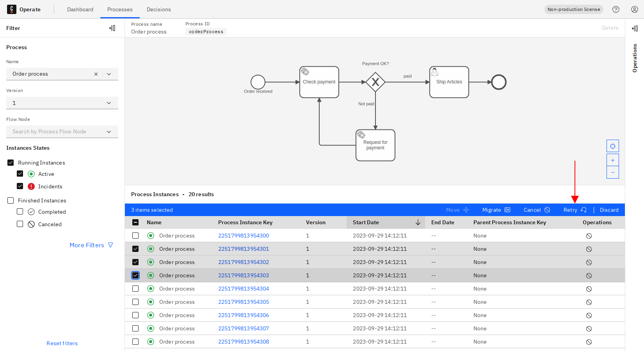Open process instance 2251799813954302 link
The width and height of the screenshot is (644, 351).
[244, 262]
